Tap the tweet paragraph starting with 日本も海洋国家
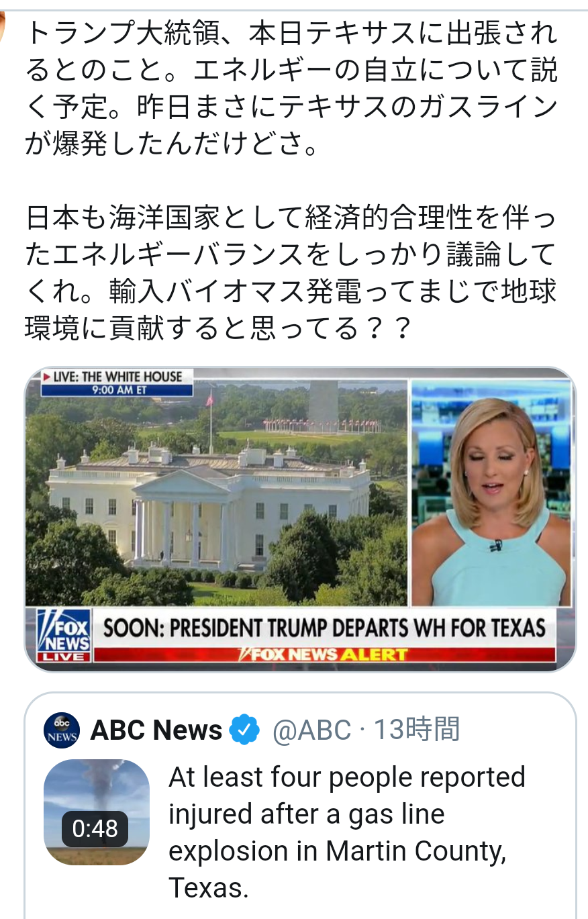Screen dimensions: 588x919 coord(291,273)
